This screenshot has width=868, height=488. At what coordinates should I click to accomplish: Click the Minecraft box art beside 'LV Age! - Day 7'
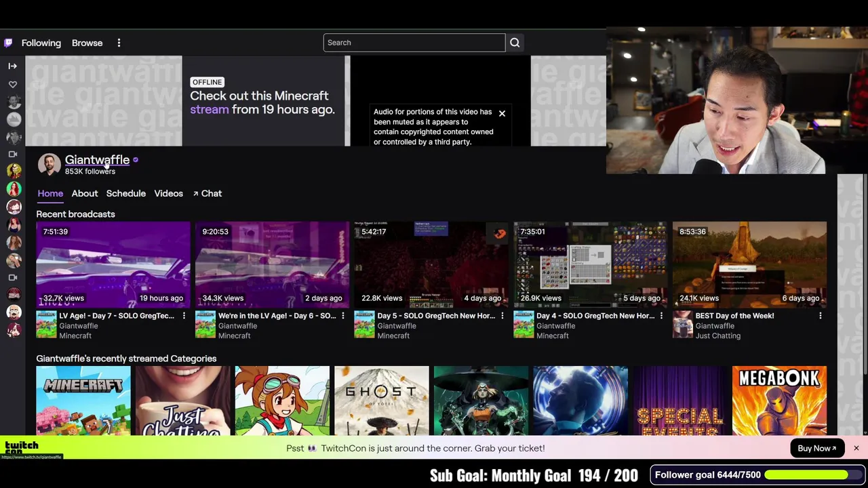point(46,325)
